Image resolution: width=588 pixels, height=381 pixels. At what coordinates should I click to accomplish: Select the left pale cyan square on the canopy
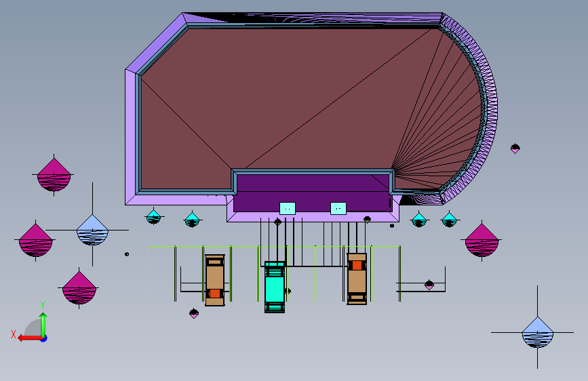click(x=288, y=209)
